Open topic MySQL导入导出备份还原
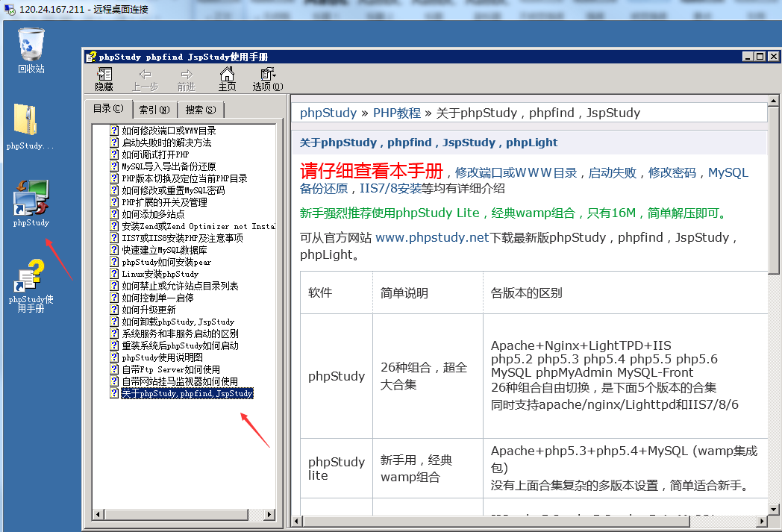The image size is (782, 532). tap(169, 166)
